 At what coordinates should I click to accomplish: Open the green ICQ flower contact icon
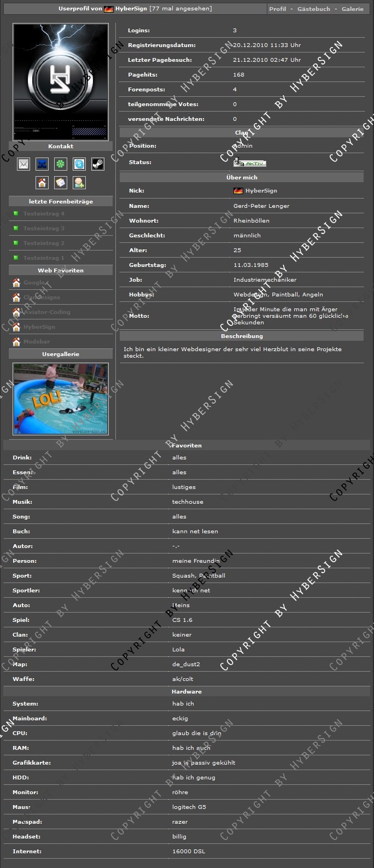click(x=61, y=164)
